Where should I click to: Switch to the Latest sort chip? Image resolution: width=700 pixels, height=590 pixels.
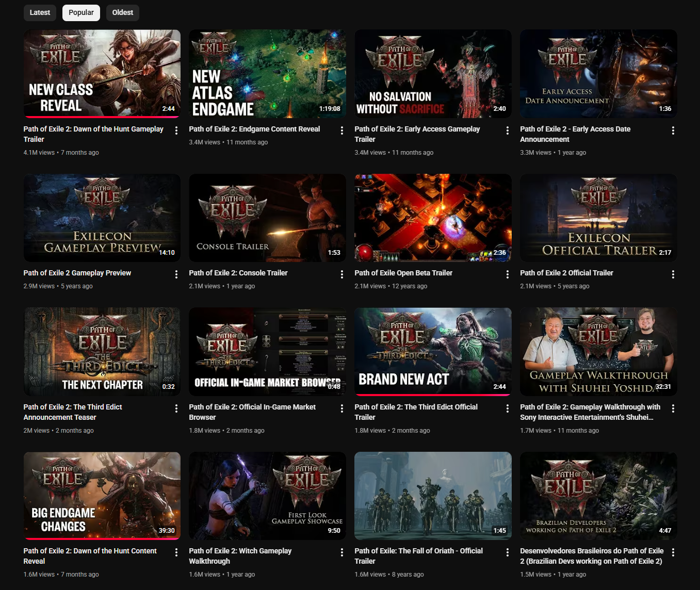coord(40,12)
